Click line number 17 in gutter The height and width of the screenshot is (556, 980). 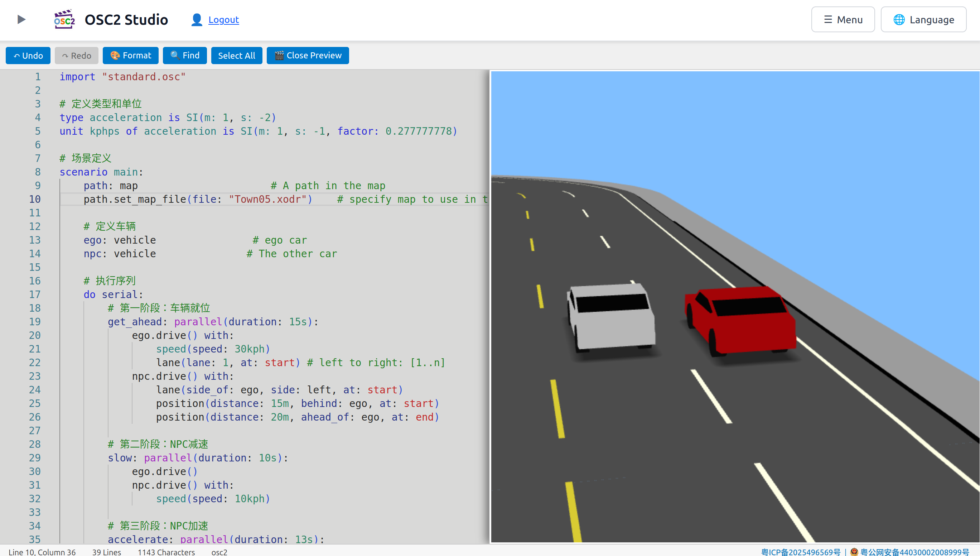tap(35, 294)
